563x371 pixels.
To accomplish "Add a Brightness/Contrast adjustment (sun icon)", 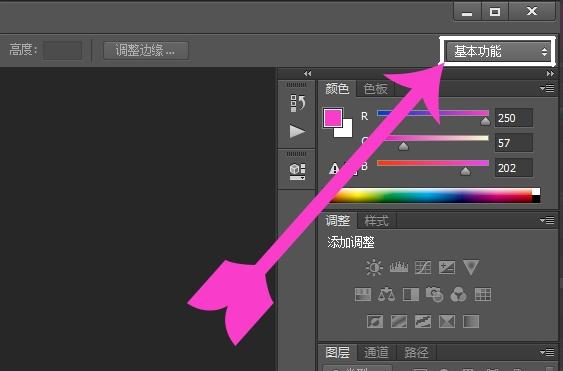I will (x=374, y=268).
